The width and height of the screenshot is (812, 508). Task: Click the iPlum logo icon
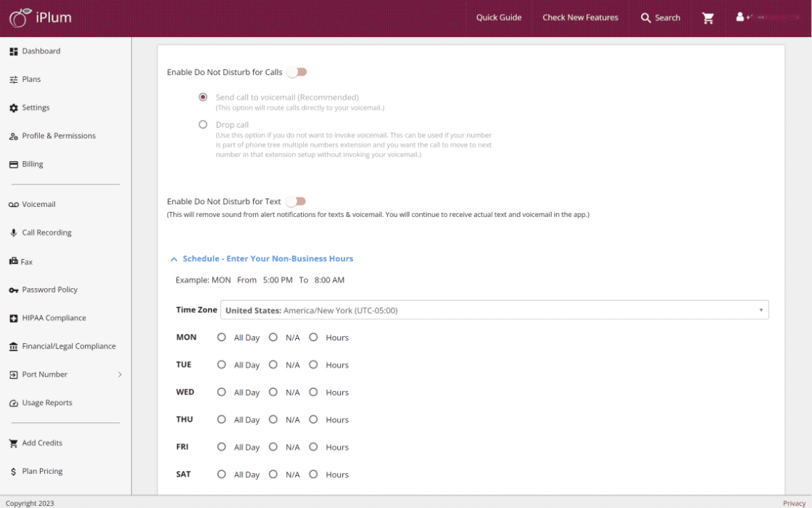(19, 18)
